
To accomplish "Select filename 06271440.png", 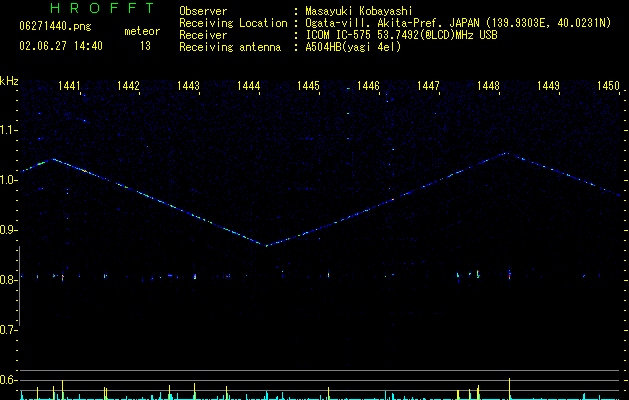I will pos(55,27).
